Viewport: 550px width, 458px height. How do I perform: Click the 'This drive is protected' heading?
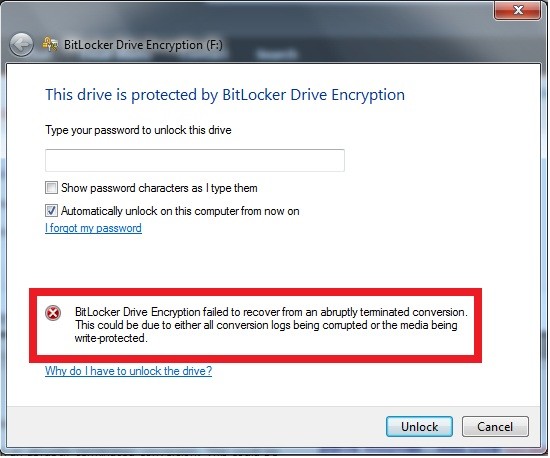(225, 95)
